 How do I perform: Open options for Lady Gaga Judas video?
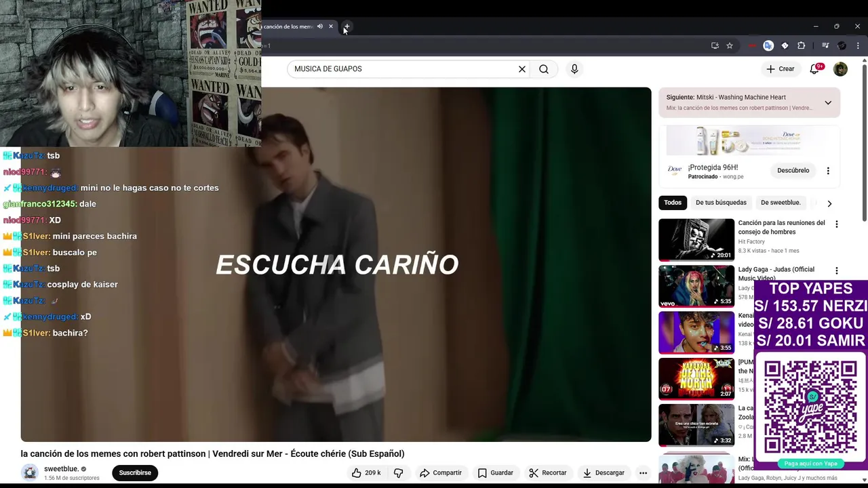pyautogui.click(x=836, y=270)
